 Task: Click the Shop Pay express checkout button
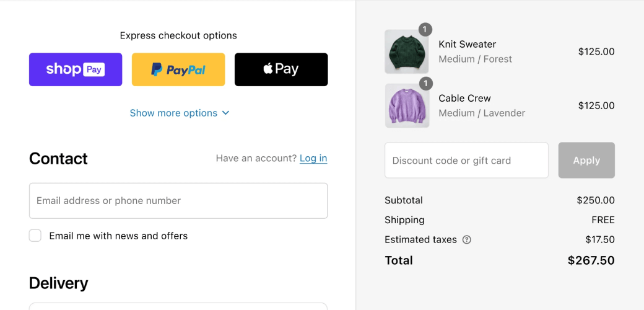coord(76,69)
